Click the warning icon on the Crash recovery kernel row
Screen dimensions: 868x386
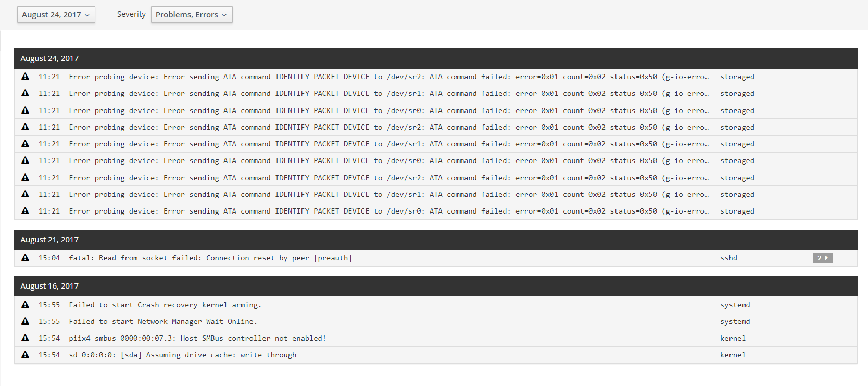click(25, 305)
